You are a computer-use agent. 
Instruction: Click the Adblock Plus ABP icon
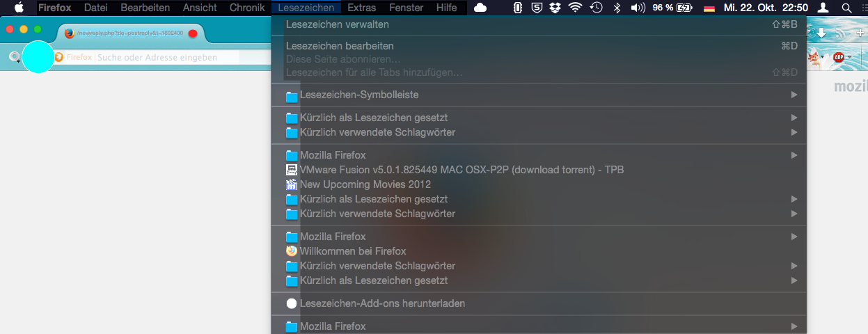pyautogui.click(x=837, y=58)
